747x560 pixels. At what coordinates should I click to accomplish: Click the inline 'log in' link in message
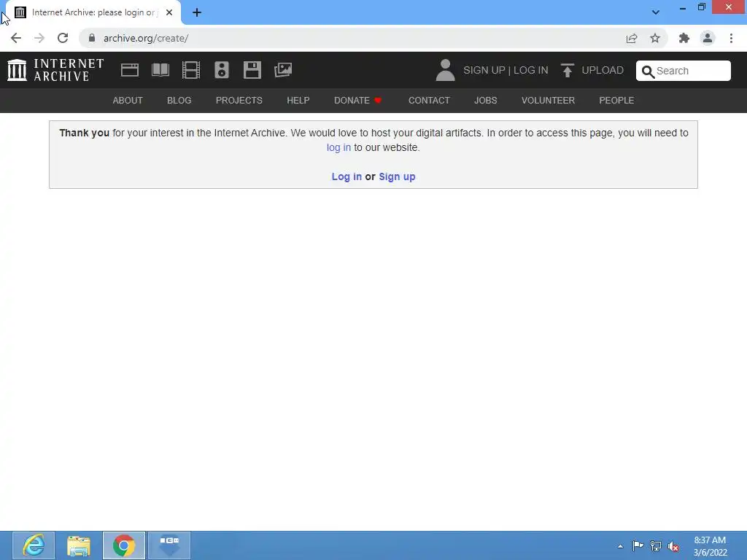pyautogui.click(x=338, y=147)
